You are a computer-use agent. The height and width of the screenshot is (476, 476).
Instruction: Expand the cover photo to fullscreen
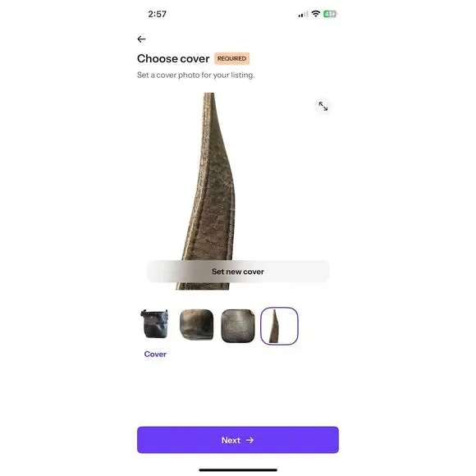click(323, 106)
